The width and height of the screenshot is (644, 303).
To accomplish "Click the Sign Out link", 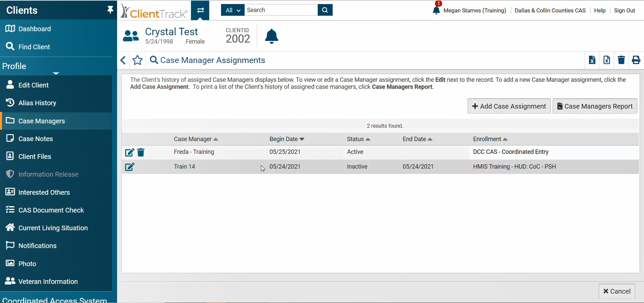I will point(624,10).
